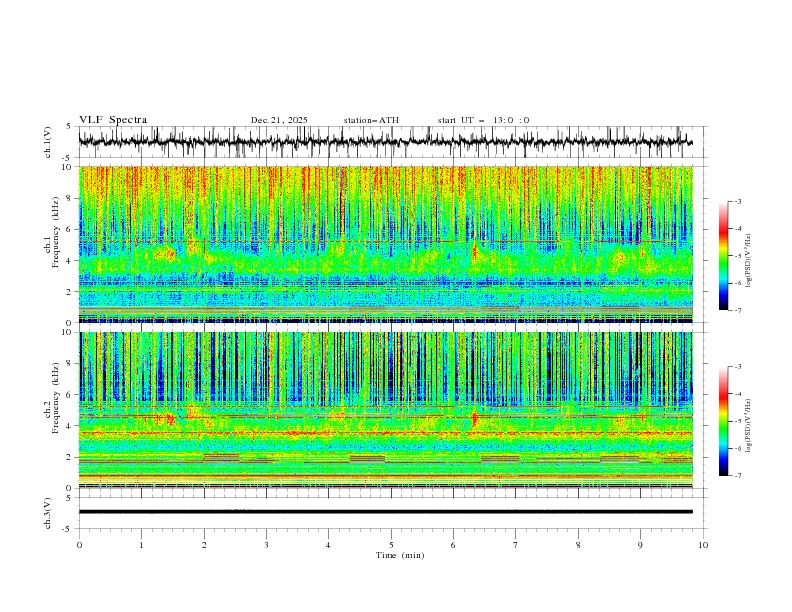This screenshot has width=792, height=612.
Task: Click the "-3" label on ch.2 colorbar
Action: (x=738, y=367)
